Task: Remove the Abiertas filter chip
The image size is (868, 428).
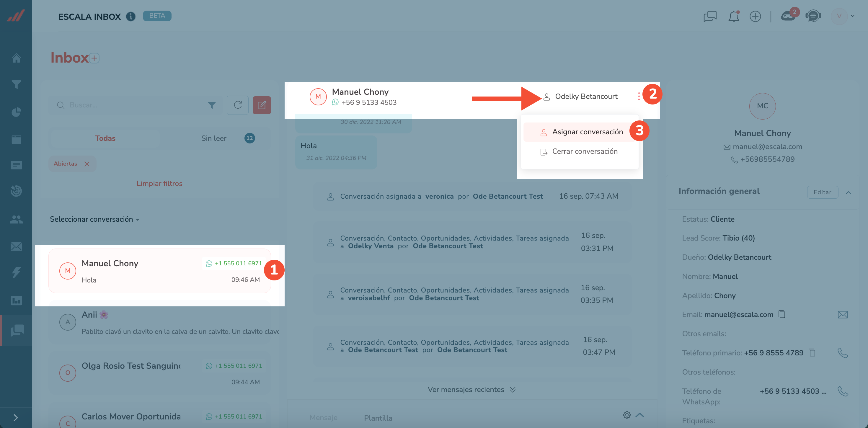Action: pyautogui.click(x=87, y=164)
